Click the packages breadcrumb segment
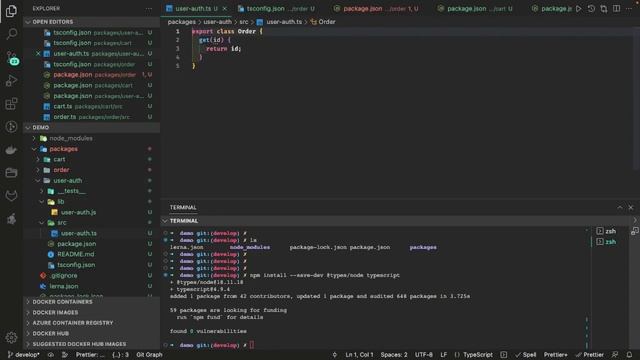Image resolution: width=640 pixels, height=360 pixels. (x=182, y=22)
